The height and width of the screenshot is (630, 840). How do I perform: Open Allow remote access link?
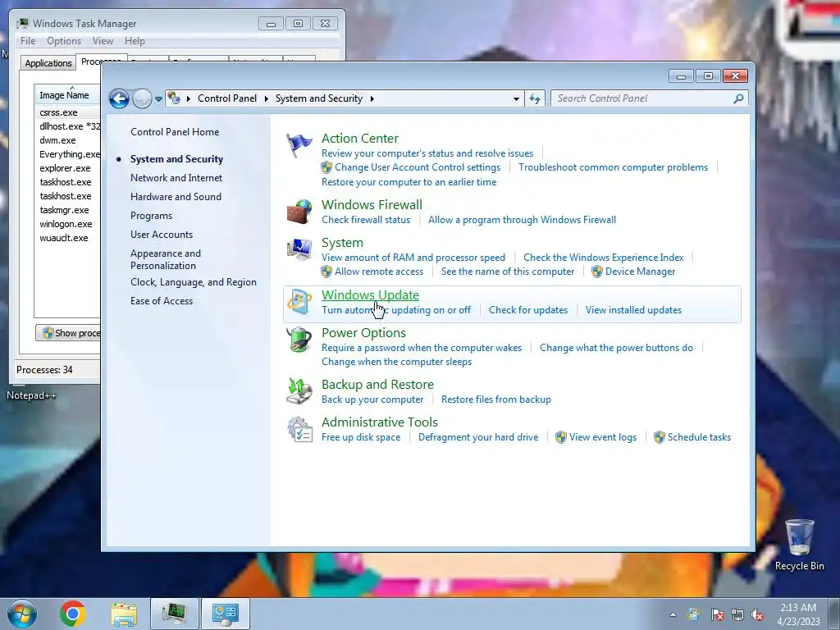(379, 272)
